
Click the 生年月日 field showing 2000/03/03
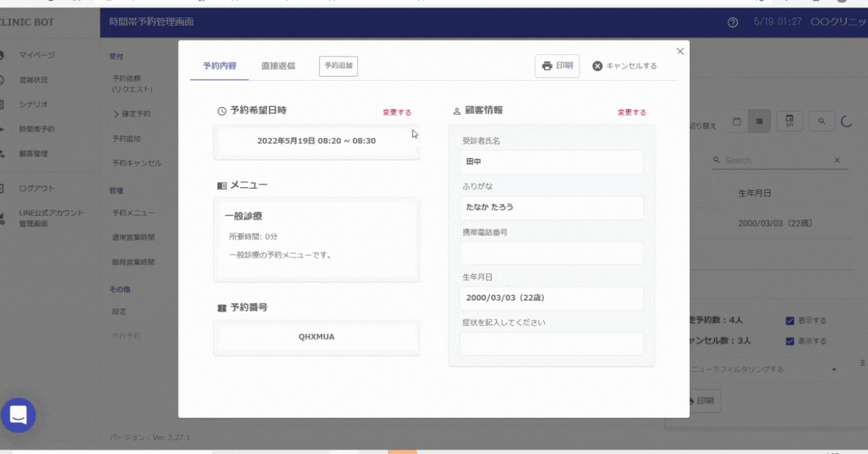click(552, 298)
